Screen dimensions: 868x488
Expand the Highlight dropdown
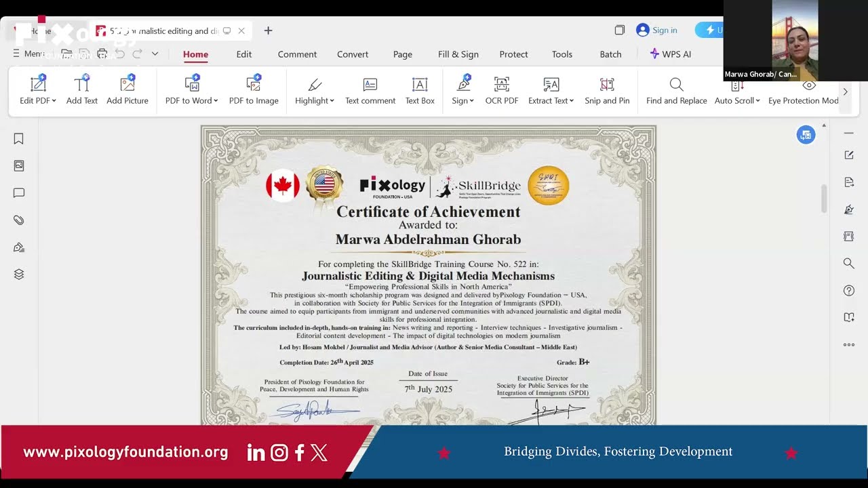click(x=332, y=101)
